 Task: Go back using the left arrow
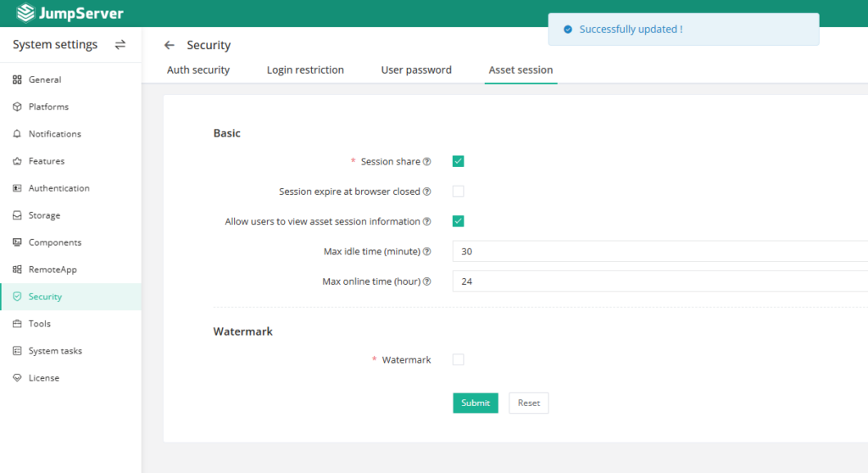click(170, 45)
